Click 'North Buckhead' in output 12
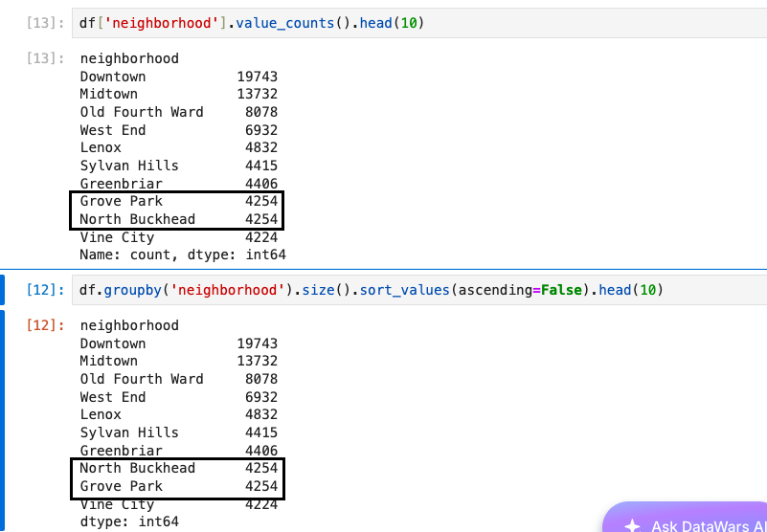 [x=138, y=468]
